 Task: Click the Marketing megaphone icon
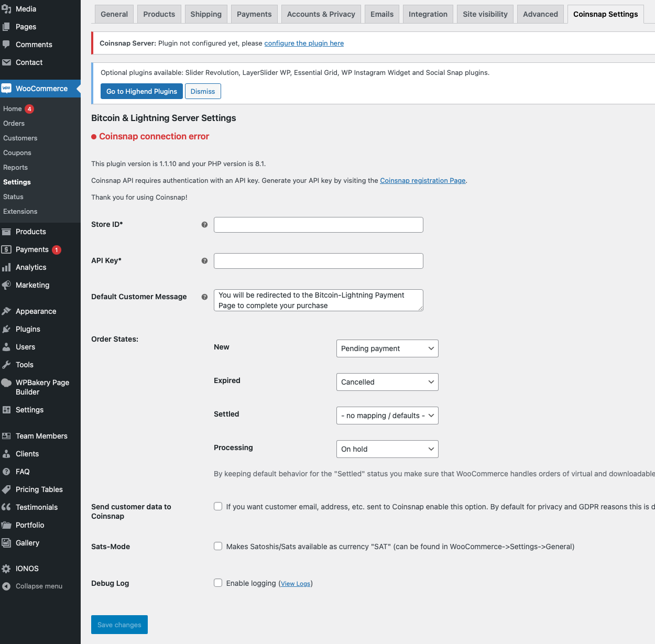point(6,285)
